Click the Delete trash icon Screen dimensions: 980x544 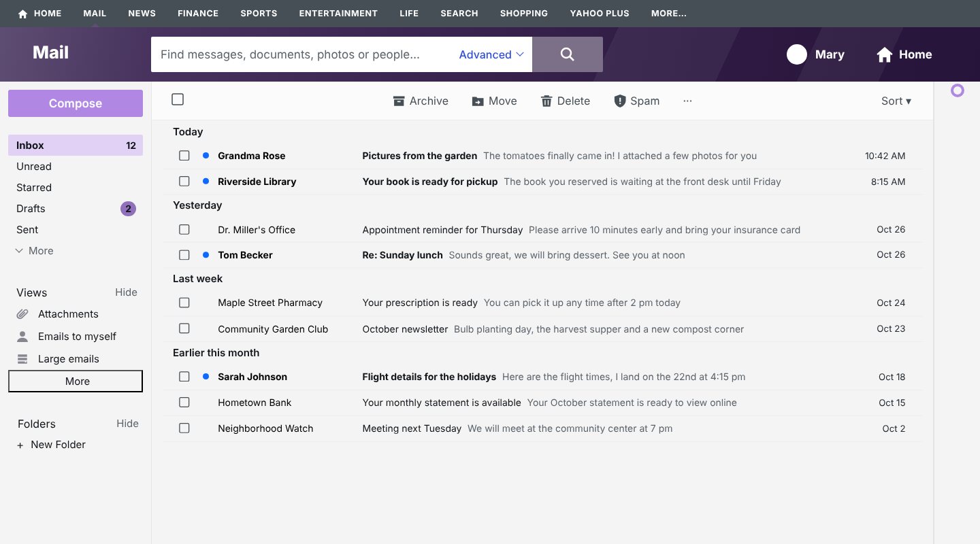[x=546, y=101]
